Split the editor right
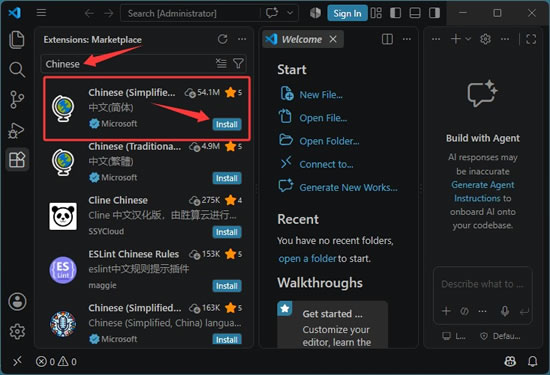This screenshot has width=550, height=375. pyautogui.click(x=387, y=39)
